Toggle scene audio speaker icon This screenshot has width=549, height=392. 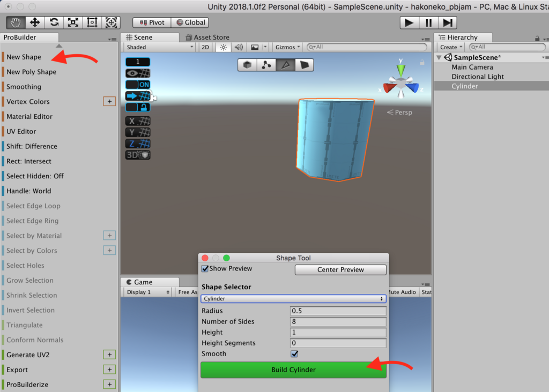click(239, 47)
